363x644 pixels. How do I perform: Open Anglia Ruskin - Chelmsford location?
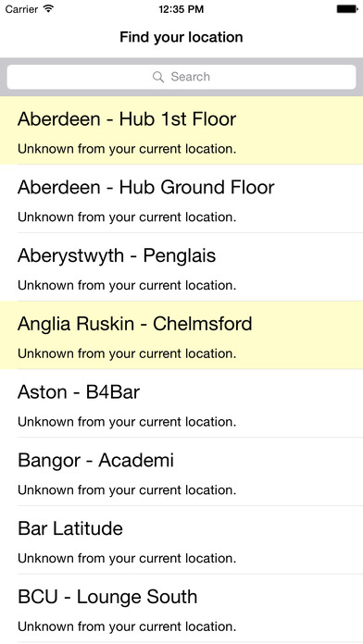coord(181,335)
